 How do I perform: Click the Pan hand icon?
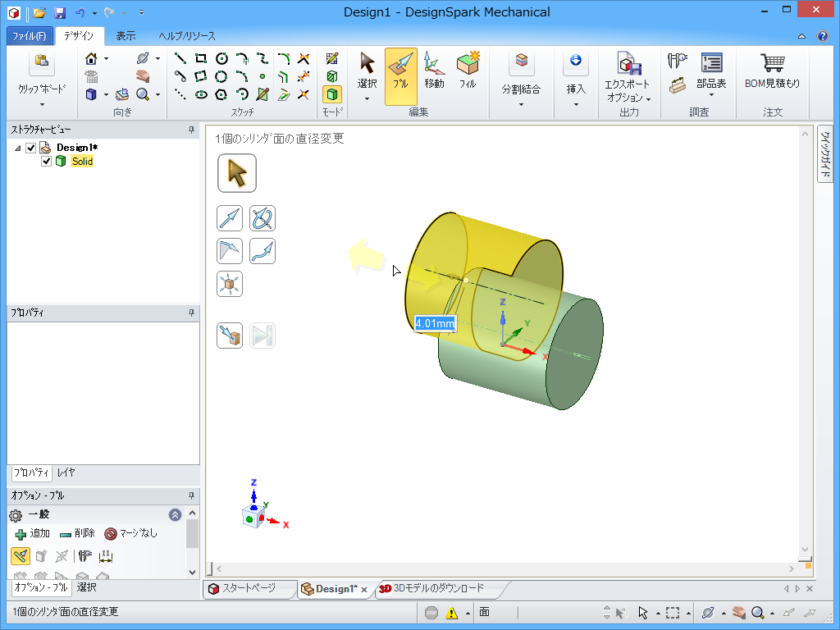tap(143, 76)
